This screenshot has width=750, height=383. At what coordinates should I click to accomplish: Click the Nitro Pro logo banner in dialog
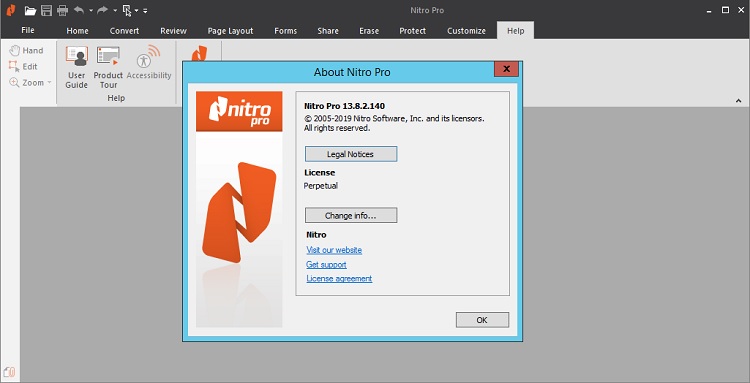239,111
